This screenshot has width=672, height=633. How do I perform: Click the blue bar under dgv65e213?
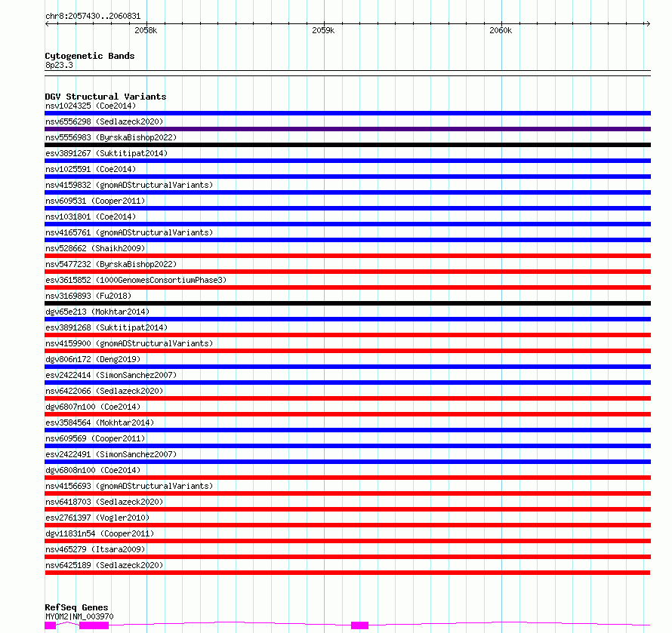point(347,319)
